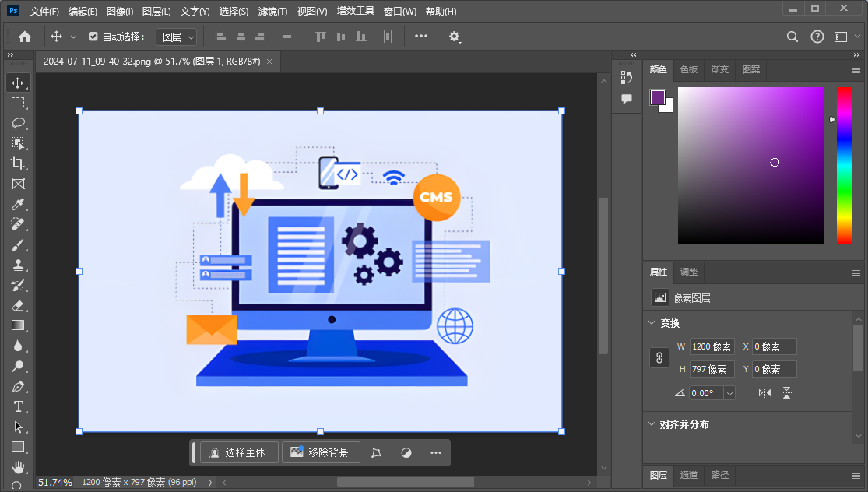Collapse the 对齐并分布 section

[652, 424]
